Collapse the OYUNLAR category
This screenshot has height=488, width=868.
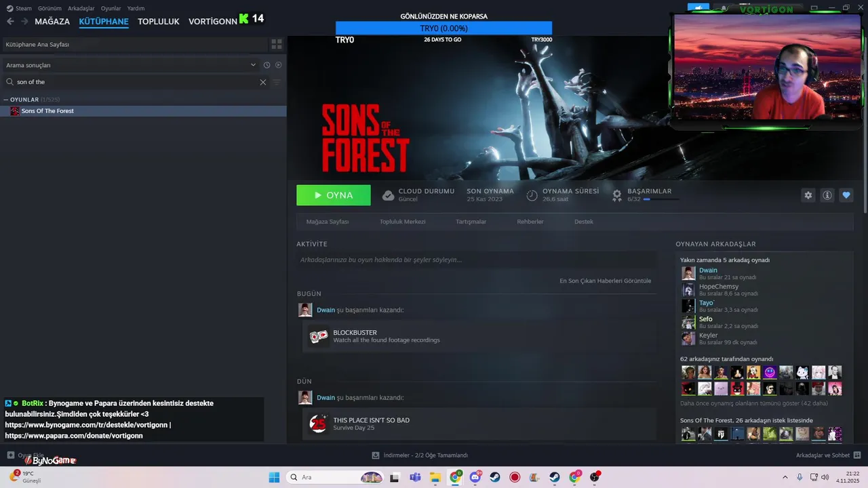[6, 100]
